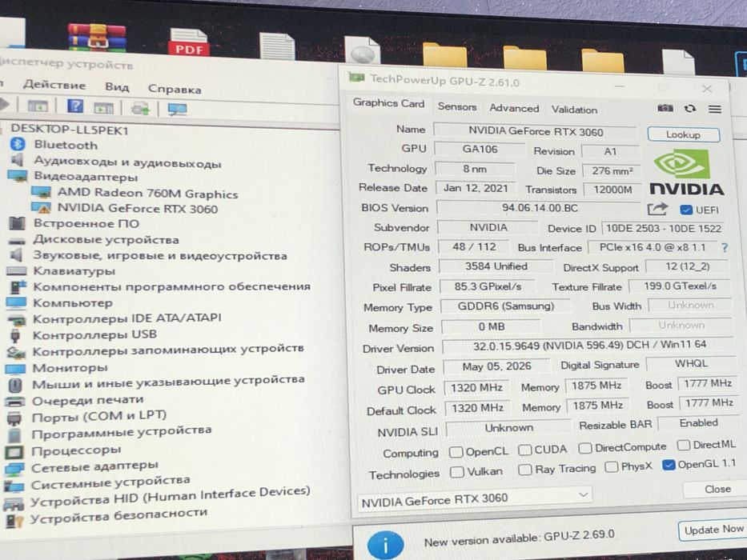Click the BIOS export share-arrow icon
747x560 pixels.
pos(657,209)
